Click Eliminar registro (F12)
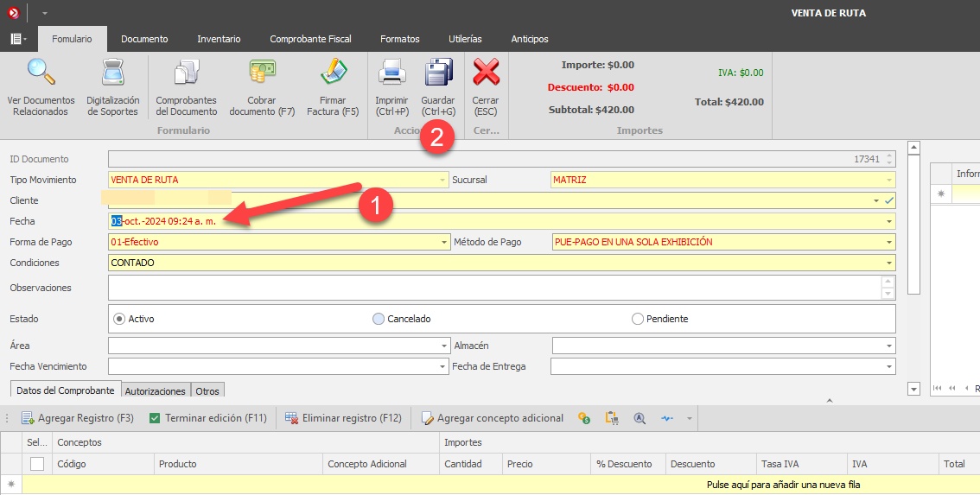 click(343, 418)
